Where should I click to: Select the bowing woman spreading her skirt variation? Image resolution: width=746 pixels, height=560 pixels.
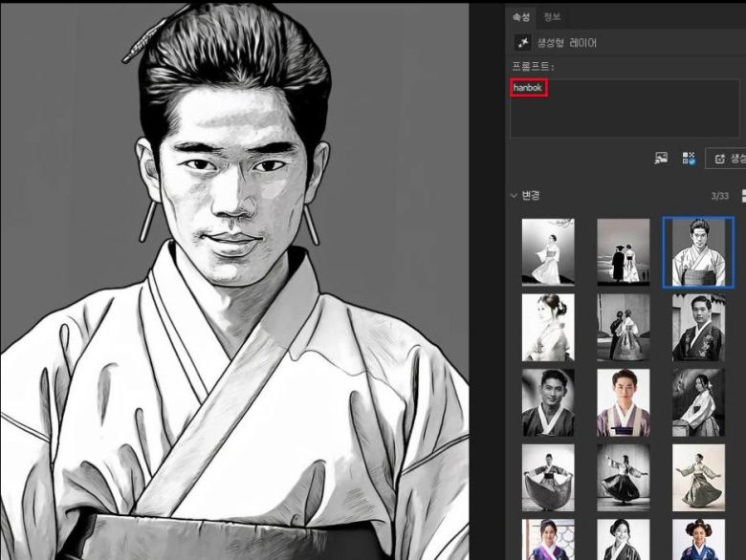[x=548, y=477]
